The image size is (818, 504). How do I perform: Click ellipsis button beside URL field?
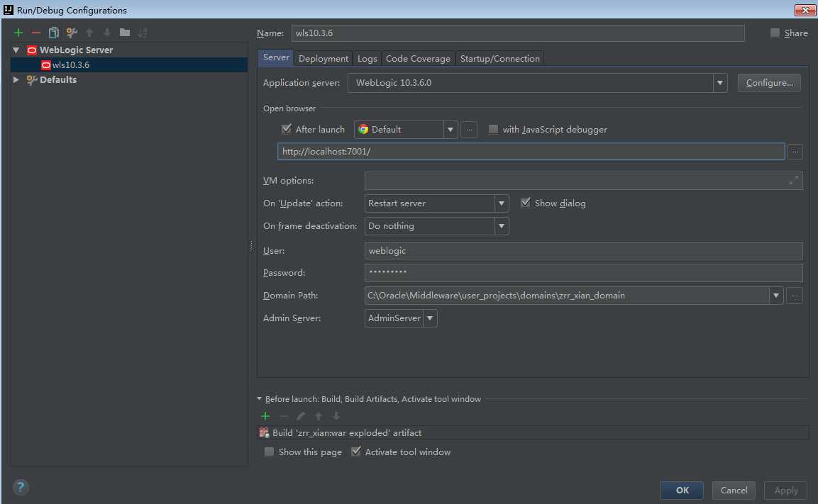795,152
